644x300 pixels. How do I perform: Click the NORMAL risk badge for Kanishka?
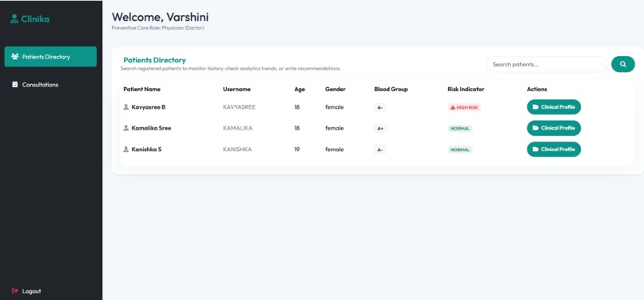point(460,150)
